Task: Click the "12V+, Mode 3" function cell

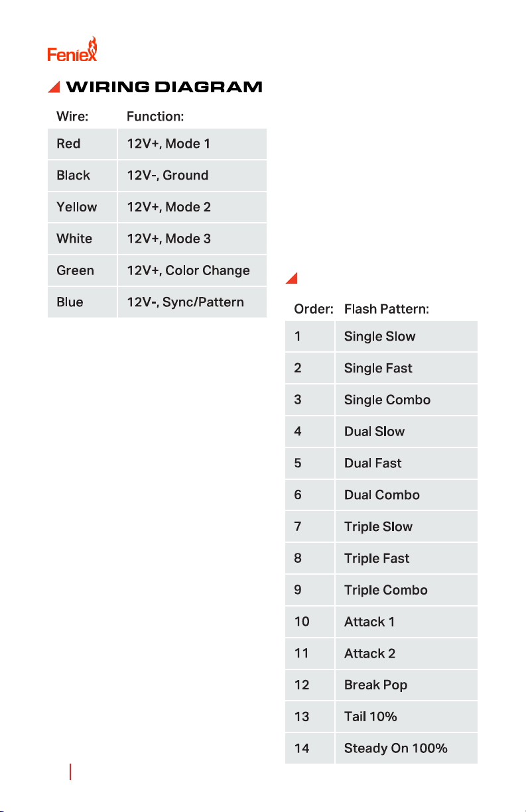Action: coord(168,239)
